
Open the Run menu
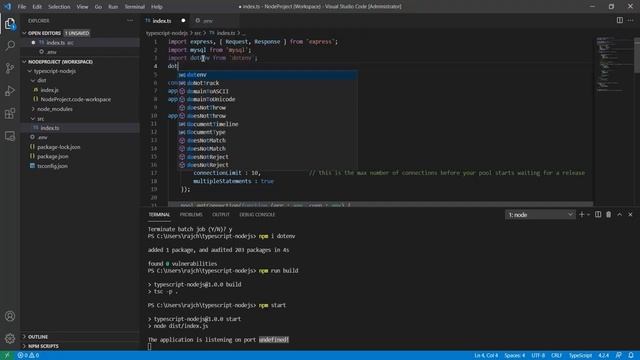pos(113,7)
